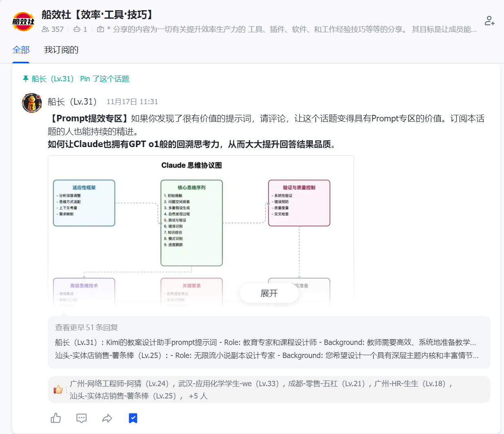Click liker name 广州-网络工程师-阿猜
Screen dimensions: 504x434
tap(119, 384)
